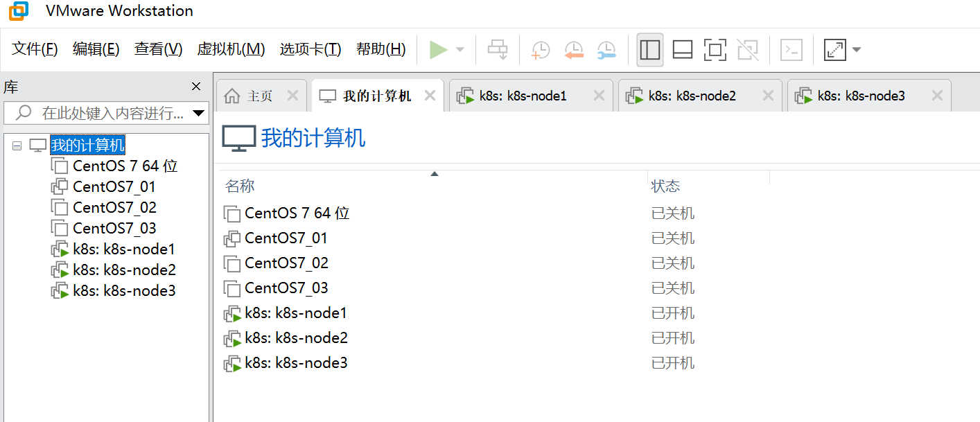
Task: Open the stretch mode dropdown at toolbar right
Action: coord(857,49)
